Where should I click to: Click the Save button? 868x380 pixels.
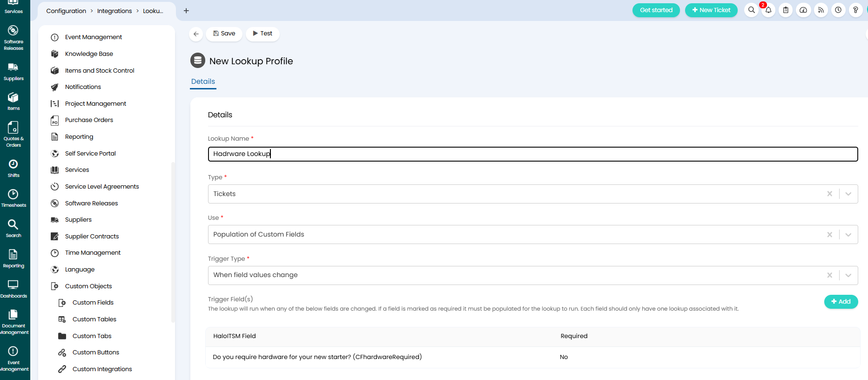coord(224,34)
